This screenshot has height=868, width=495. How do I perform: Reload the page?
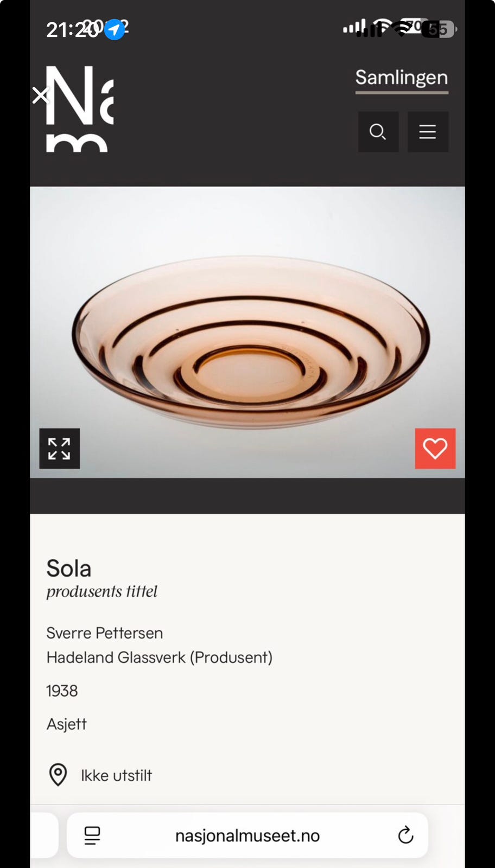coord(405,835)
